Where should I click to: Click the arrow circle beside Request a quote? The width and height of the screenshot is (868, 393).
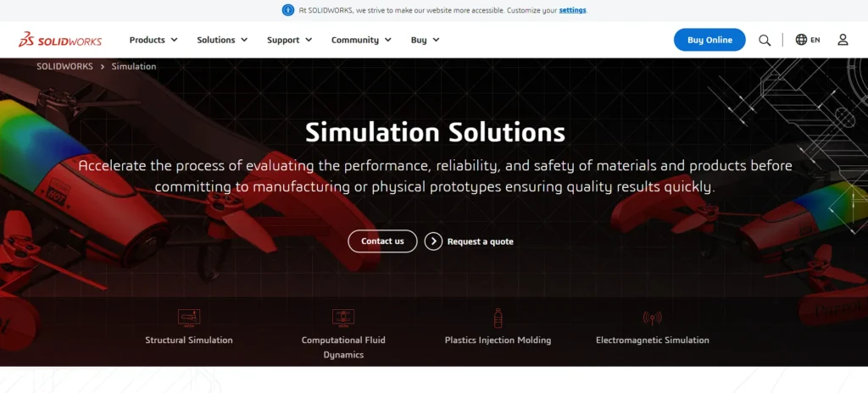click(433, 241)
